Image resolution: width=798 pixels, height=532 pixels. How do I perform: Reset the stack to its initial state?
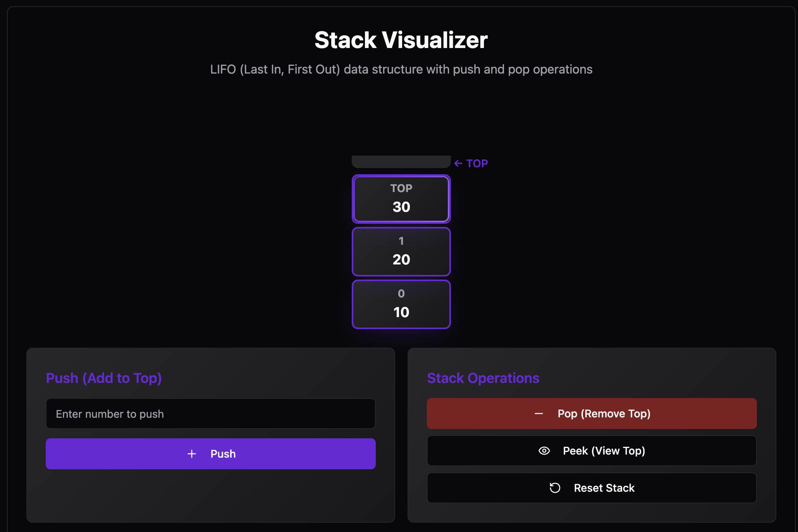point(592,488)
